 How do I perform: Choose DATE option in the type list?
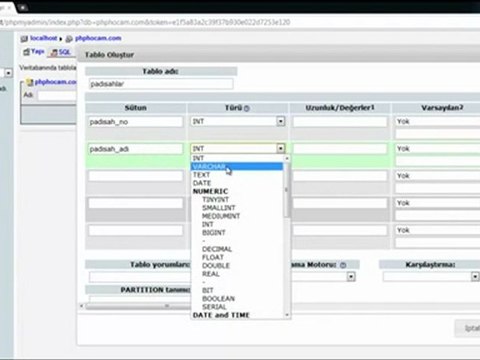coord(202,183)
